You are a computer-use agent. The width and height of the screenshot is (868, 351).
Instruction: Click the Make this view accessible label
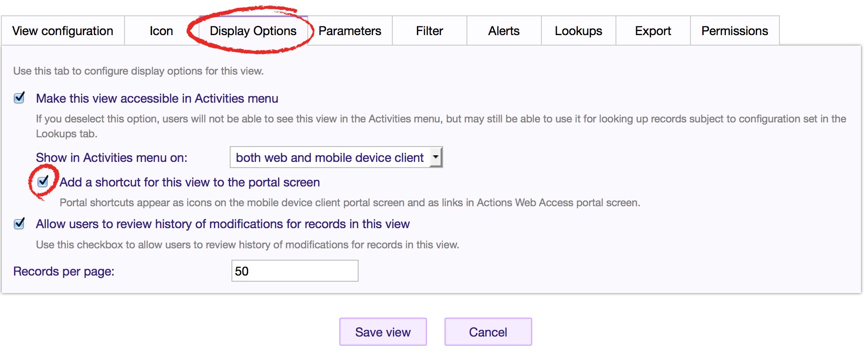157,98
